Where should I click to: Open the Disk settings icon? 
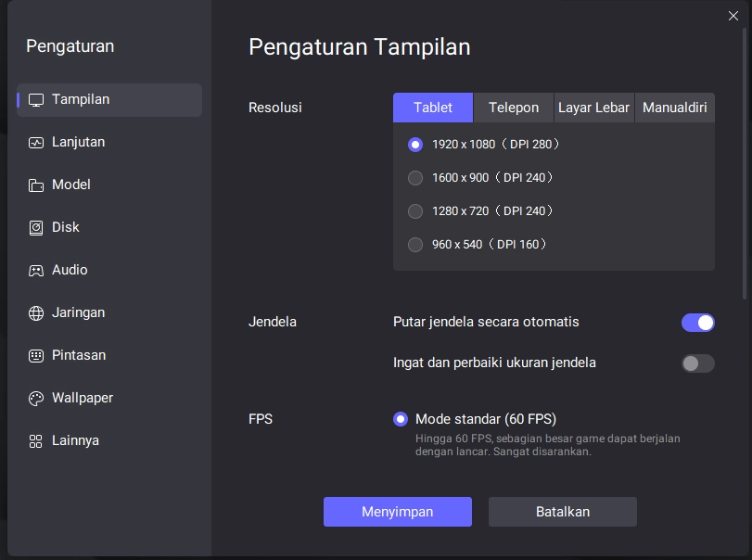click(36, 228)
